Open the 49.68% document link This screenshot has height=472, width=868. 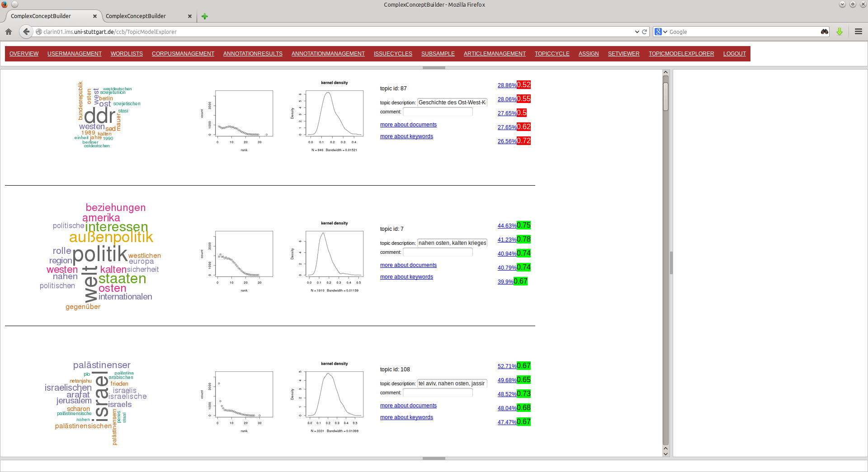click(507, 380)
